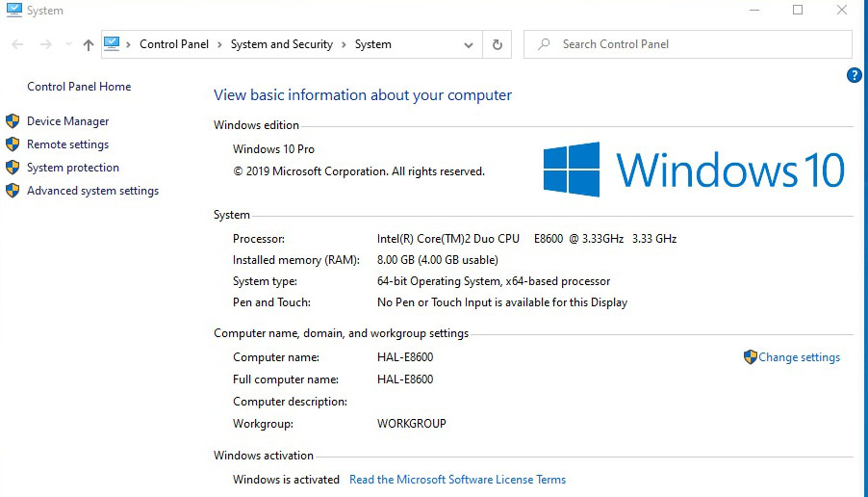
Task: Expand chevron after Control Panel breadcrumb
Action: 219,44
